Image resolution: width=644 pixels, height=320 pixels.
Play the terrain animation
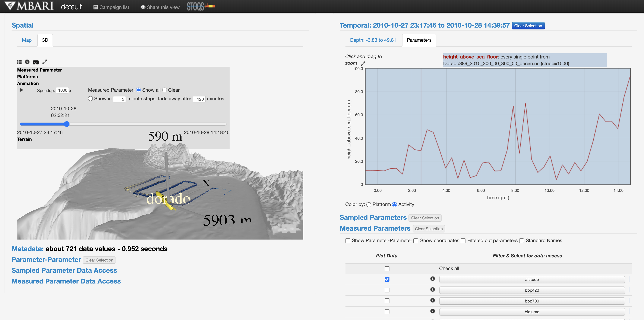tap(21, 90)
